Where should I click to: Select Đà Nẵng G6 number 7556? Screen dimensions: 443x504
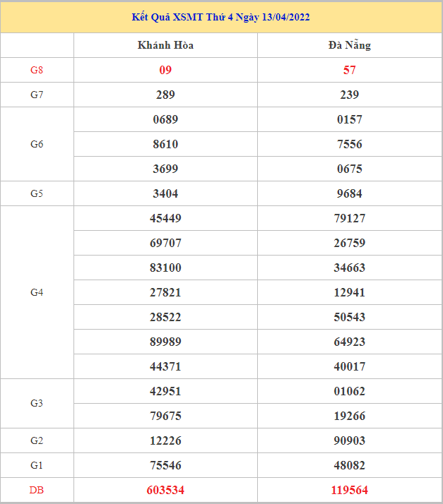pyautogui.click(x=349, y=144)
